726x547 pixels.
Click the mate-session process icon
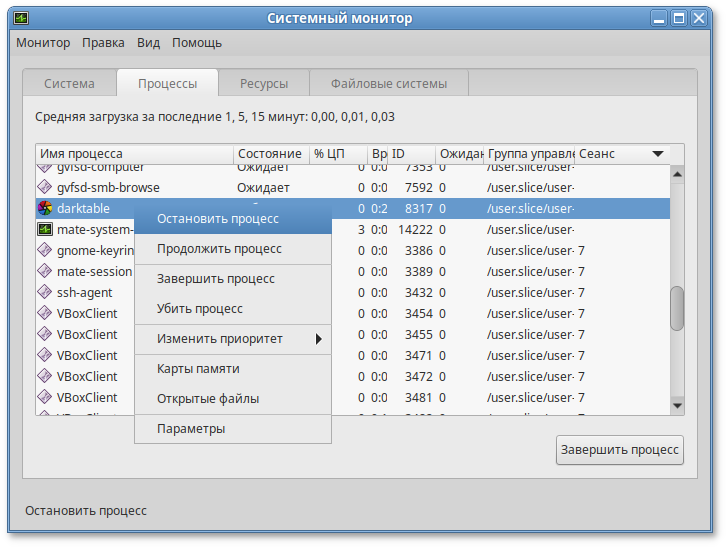click(45, 271)
